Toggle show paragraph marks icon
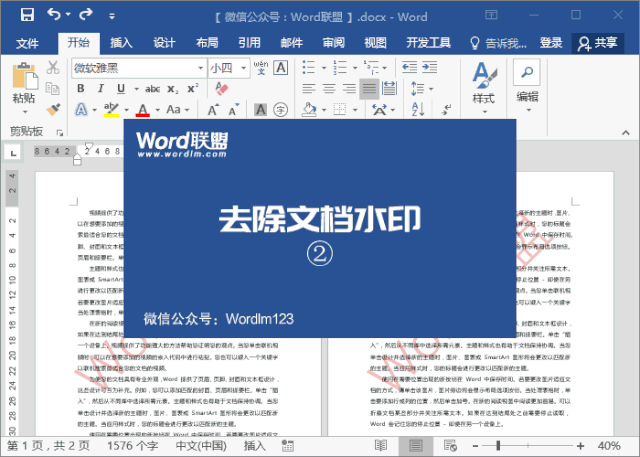 (447, 109)
